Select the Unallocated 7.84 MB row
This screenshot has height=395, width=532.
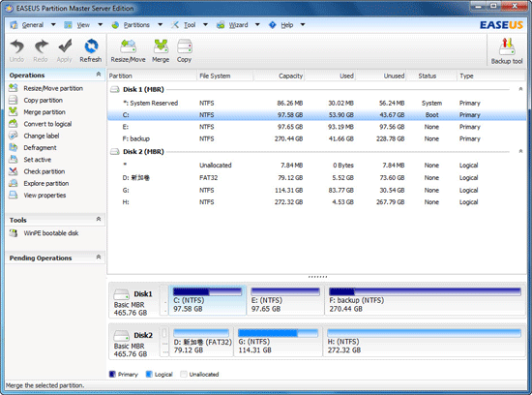click(x=317, y=166)
